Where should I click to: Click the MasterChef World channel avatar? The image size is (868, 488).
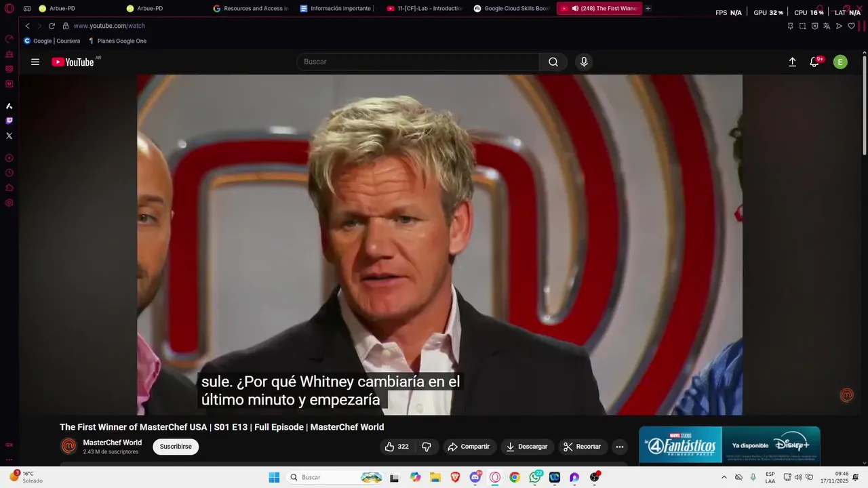click(x=68, y=446)
